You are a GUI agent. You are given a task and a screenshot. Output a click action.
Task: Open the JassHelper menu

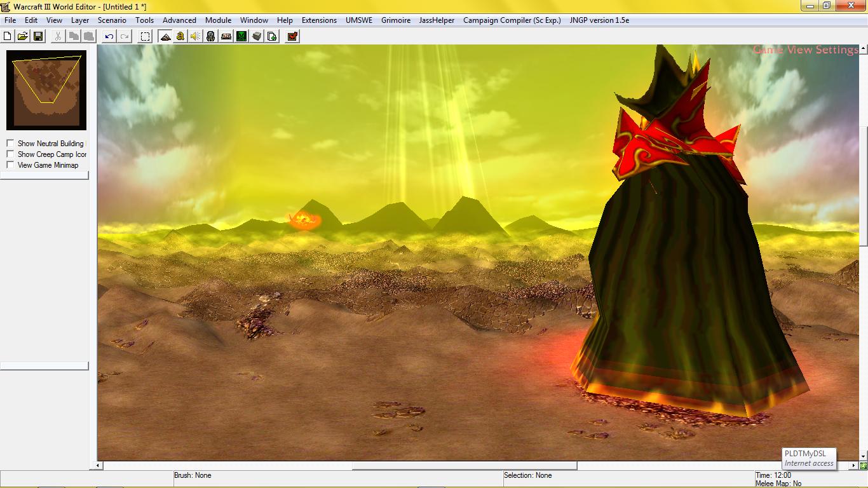tap(437, 20)
